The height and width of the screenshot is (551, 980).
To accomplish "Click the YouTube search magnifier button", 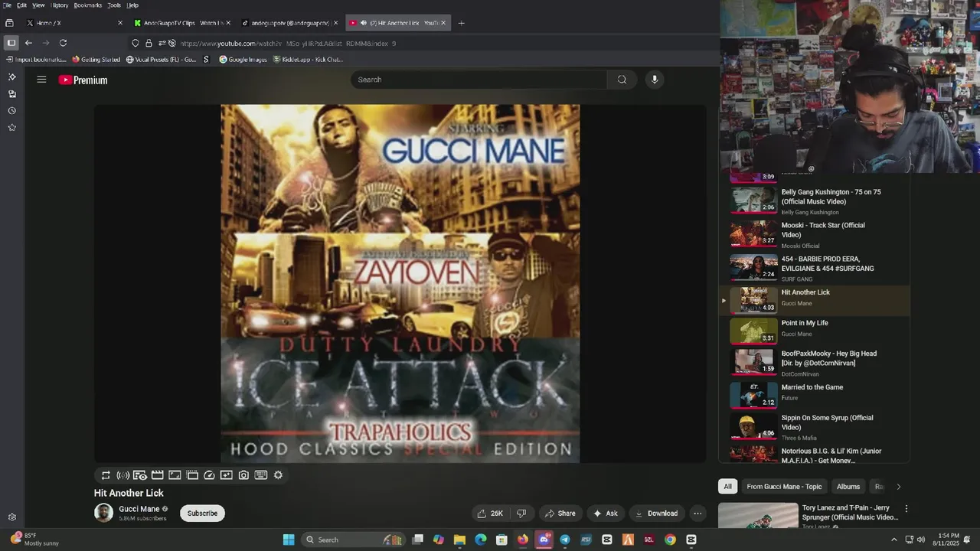I will click(x=622, y=80).
